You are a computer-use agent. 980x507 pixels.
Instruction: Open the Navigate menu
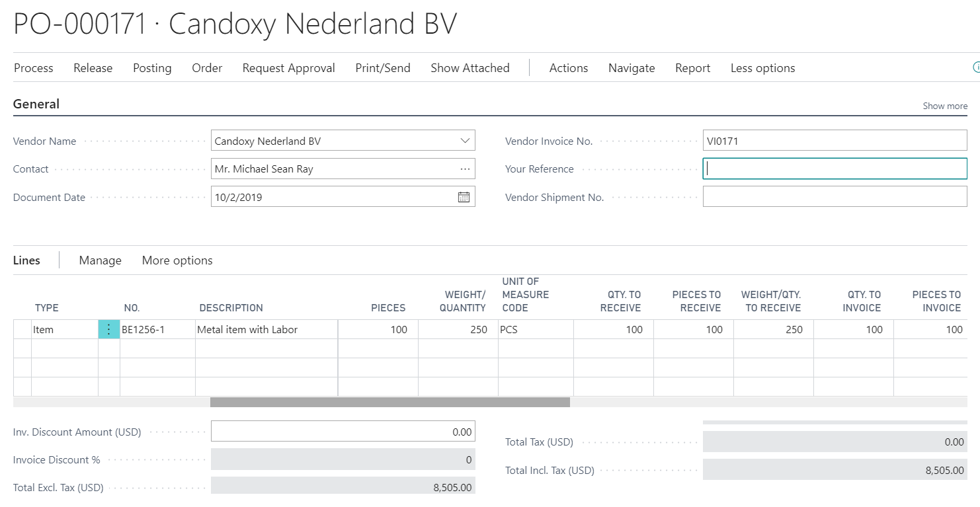click(x=632, y=68)
